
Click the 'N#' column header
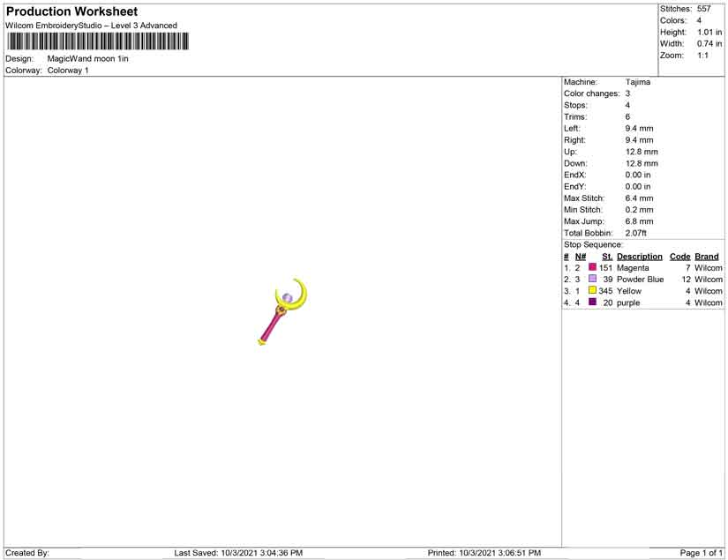(581, 257)
